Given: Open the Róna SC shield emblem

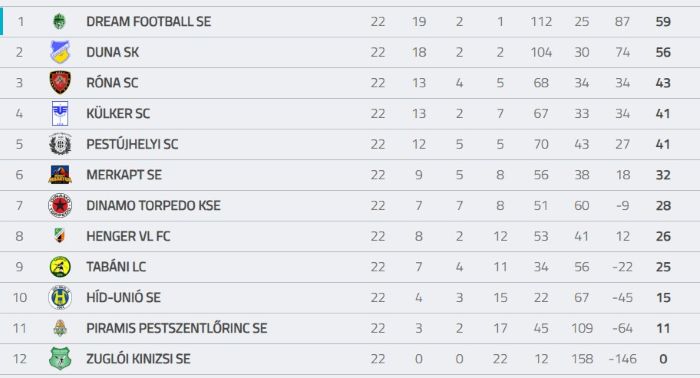Looking at the screenshot, I should point(60,83).
